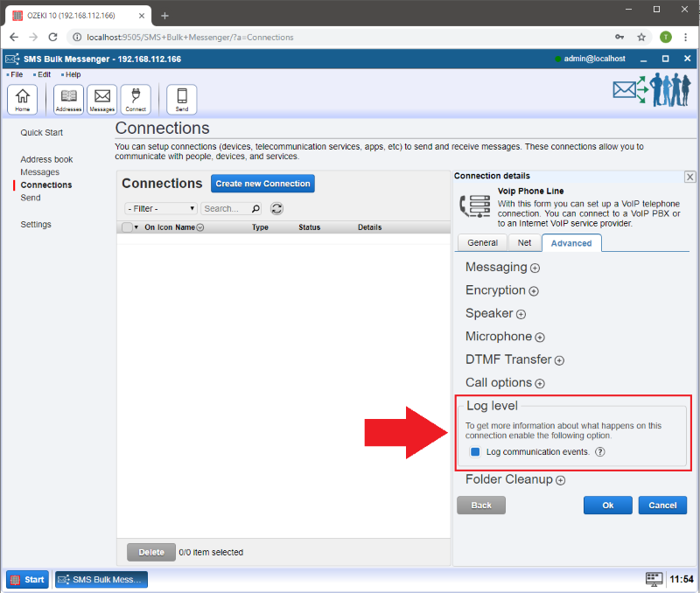Close the Connection details panel

pos(689,177)
